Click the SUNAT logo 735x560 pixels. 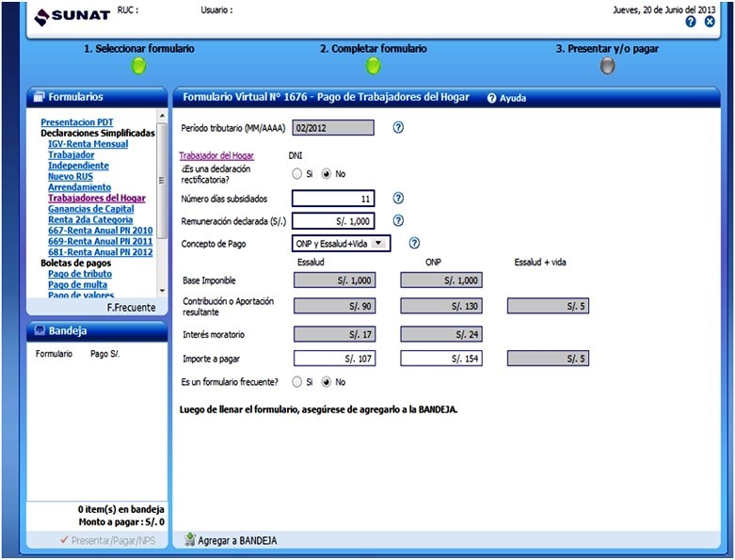click(x=72, y=16)
